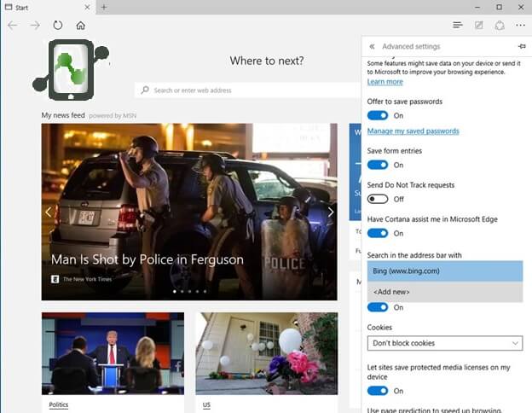Open the Share icon in the toolbar
The image size is (532, 413).
(x=500, y=26)
